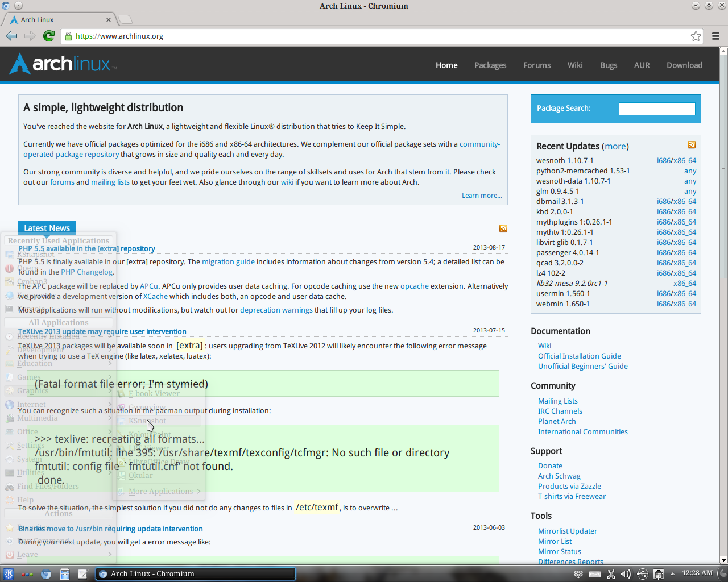Open a new browser tab
This screenshot has height=582, width=728.
pyautogui.click(x=125, y=20)
